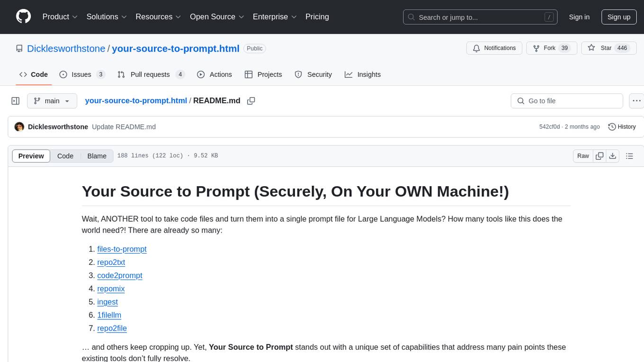The height and width of the screenshot is (362, 644).
Task: Open the Dicklesworthstone commit author link
Action: point(58,127)
